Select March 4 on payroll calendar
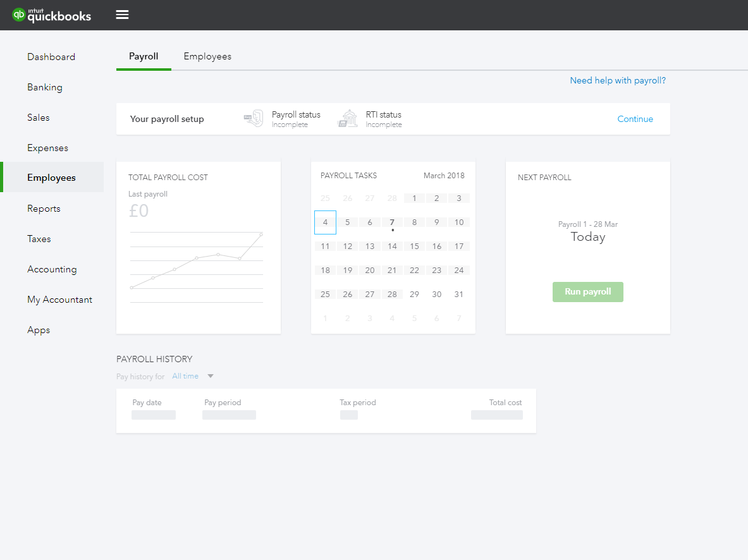The image size is (748, 560). tap(325, 222)
